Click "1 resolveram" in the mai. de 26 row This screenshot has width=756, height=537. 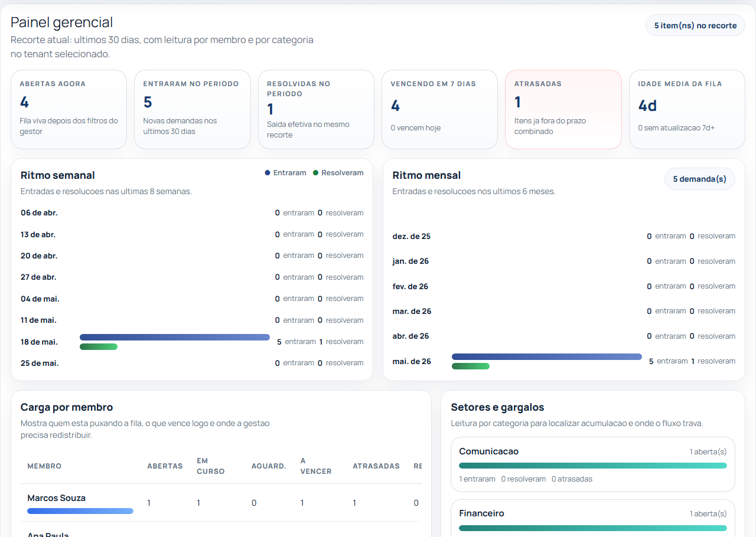(x=713, y=361)
